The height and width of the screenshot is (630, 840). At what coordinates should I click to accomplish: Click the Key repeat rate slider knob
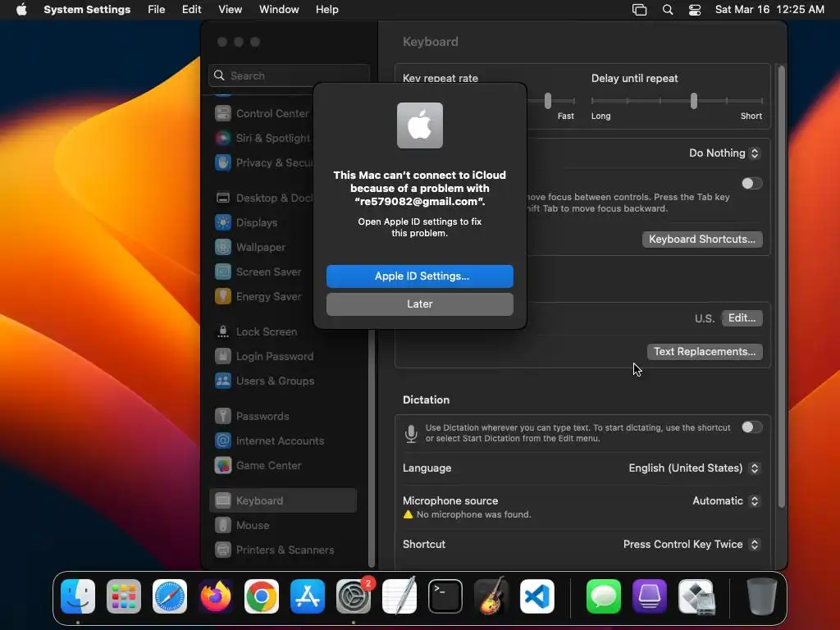pos(547,101)
